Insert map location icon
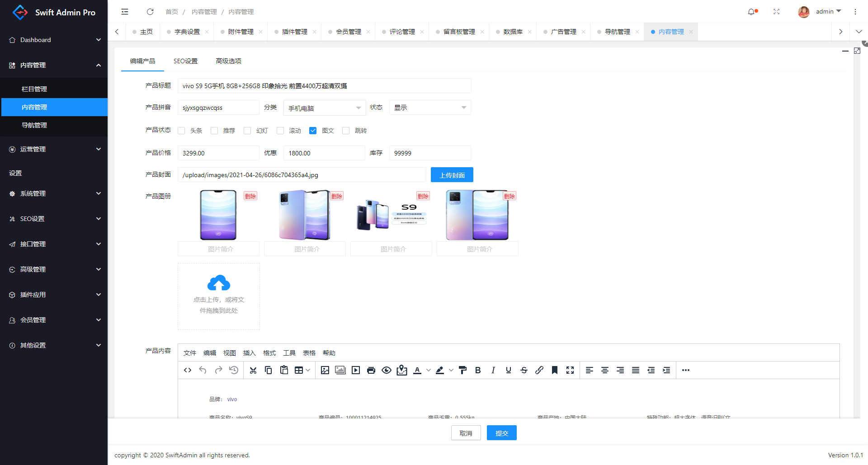 click(402, 370)
